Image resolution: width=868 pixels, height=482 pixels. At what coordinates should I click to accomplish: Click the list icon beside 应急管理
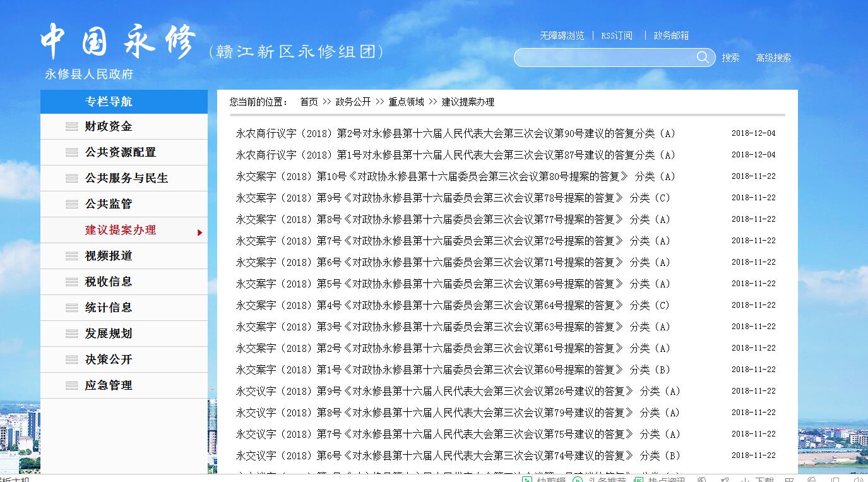tap(72, 386)
